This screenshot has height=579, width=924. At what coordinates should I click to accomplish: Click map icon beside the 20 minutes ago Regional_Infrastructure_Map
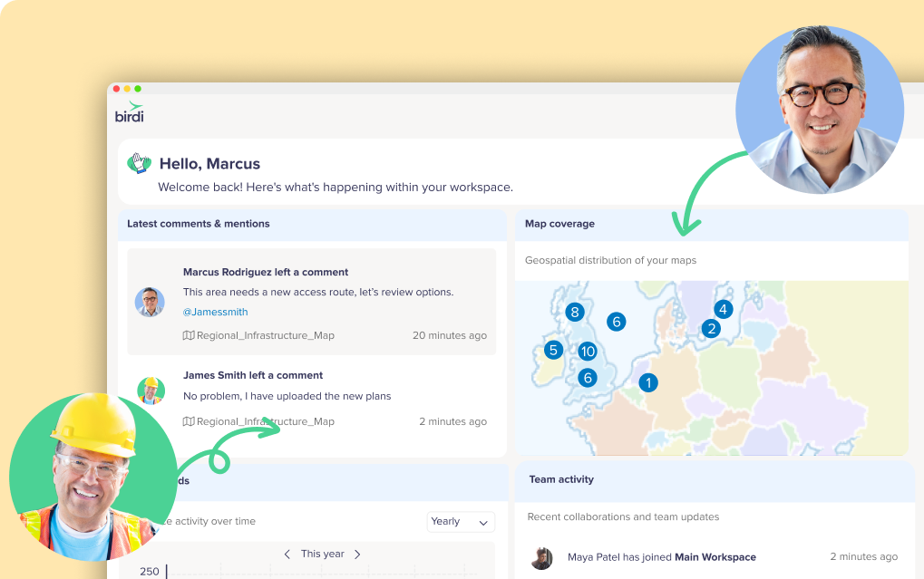pyautogui.click(x=189, y=335)
